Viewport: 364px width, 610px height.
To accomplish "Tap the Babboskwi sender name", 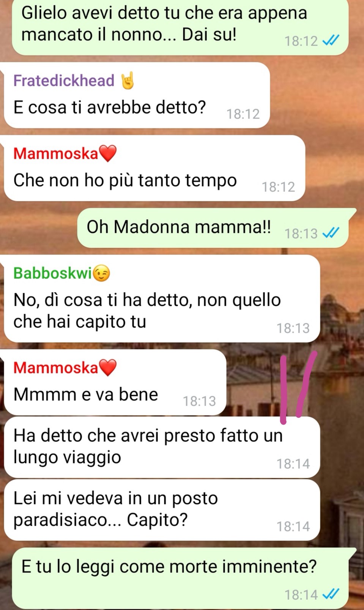I will pyautogui.click(x=53, y=273).
